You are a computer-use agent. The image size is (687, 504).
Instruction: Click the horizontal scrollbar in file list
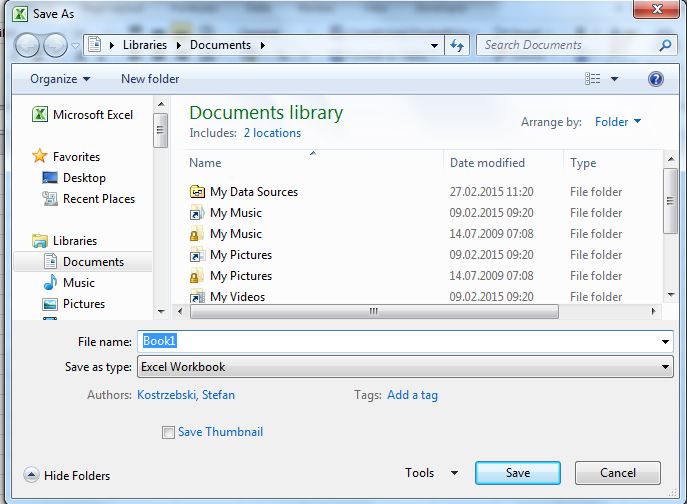pyautogui.click(x=373, y=310)
